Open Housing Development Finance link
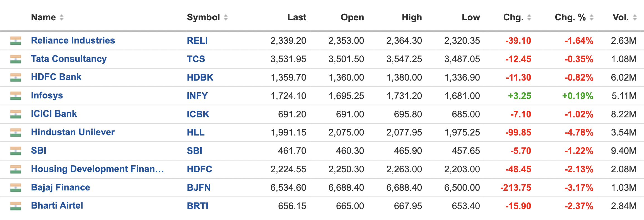 point(97,169)
